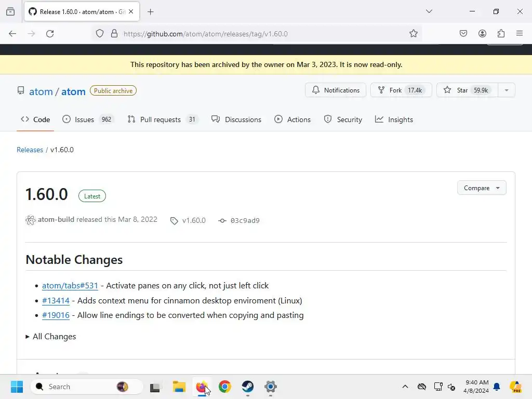The height and width of the screenshot is (399, 532).
Task: Close the Release 1.60.0 tab
Action: click(x=131, y=11)
